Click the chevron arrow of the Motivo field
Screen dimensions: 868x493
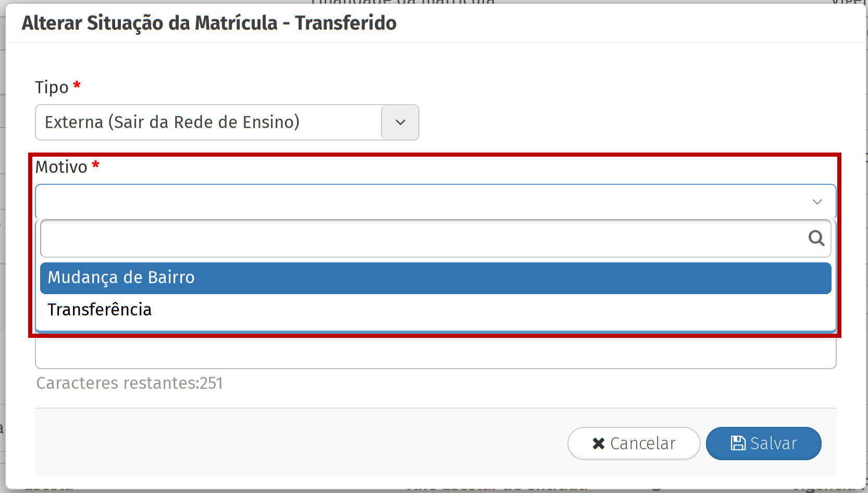pos(817,202)
